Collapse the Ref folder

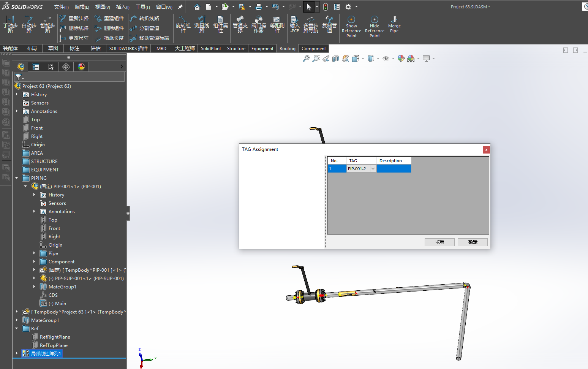click(17, 328)
